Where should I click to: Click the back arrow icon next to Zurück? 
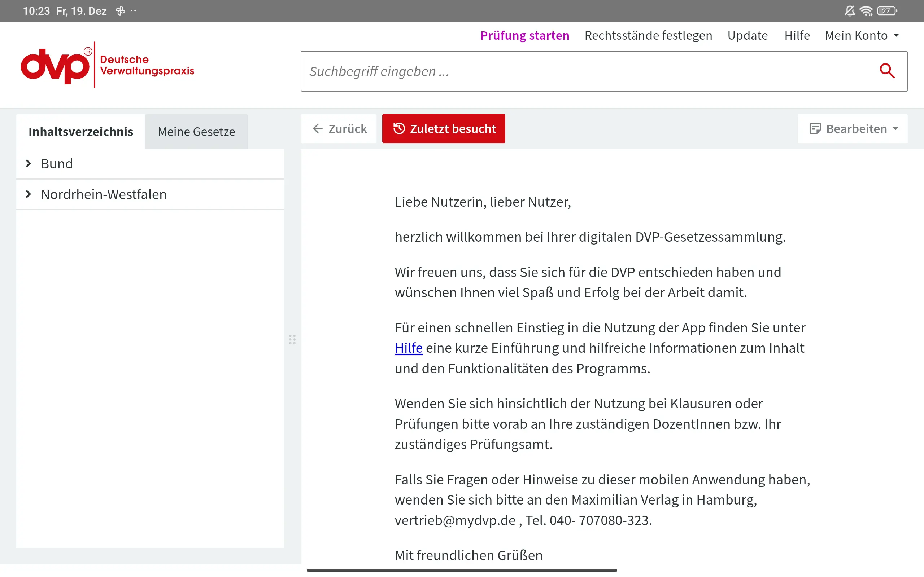318,129
